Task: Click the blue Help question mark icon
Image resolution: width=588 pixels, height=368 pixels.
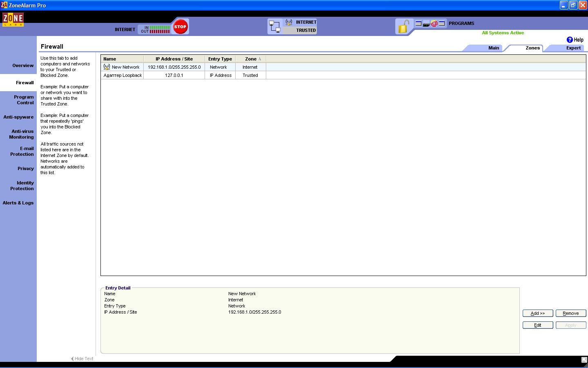Action: (x=570, y=40)
